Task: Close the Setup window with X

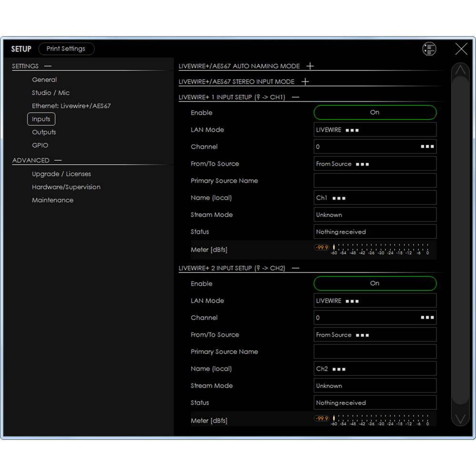Action: click(461, 49)
